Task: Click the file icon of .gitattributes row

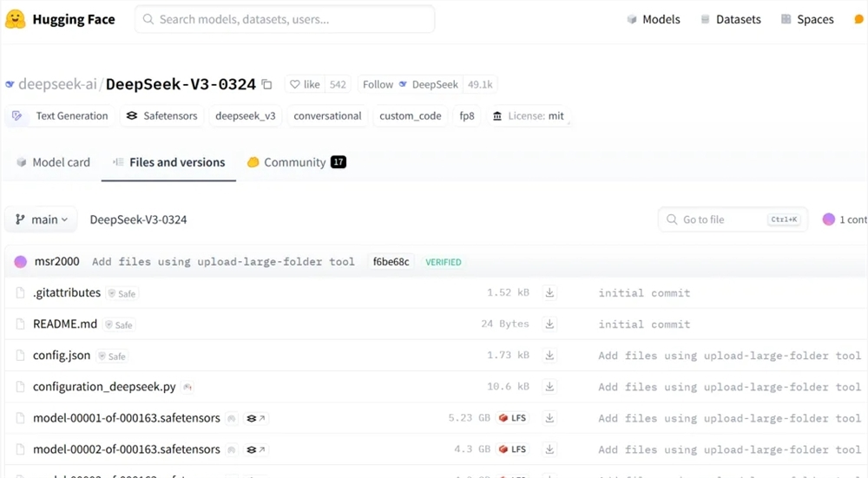Action: pyautogui.click(x=21, y=292)
